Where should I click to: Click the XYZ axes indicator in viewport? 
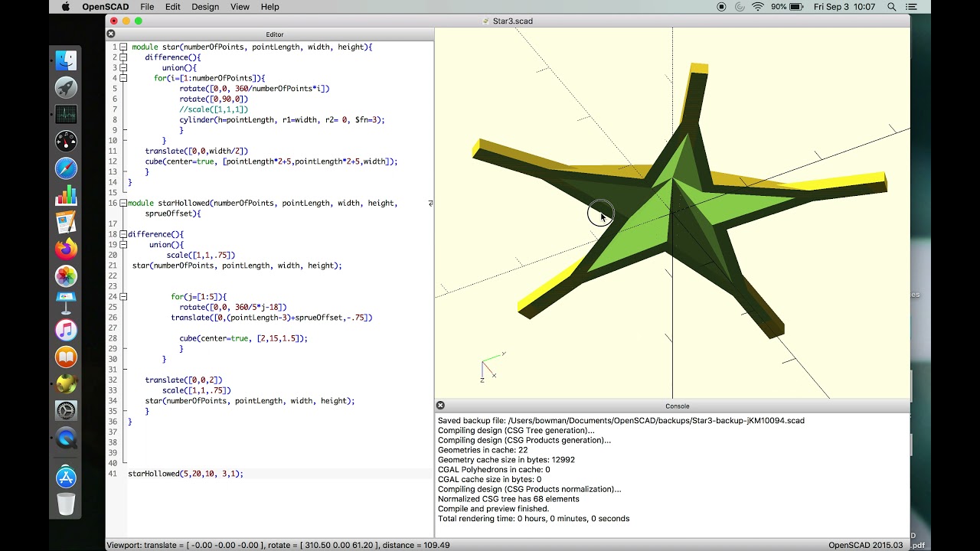tap(492, 367)
